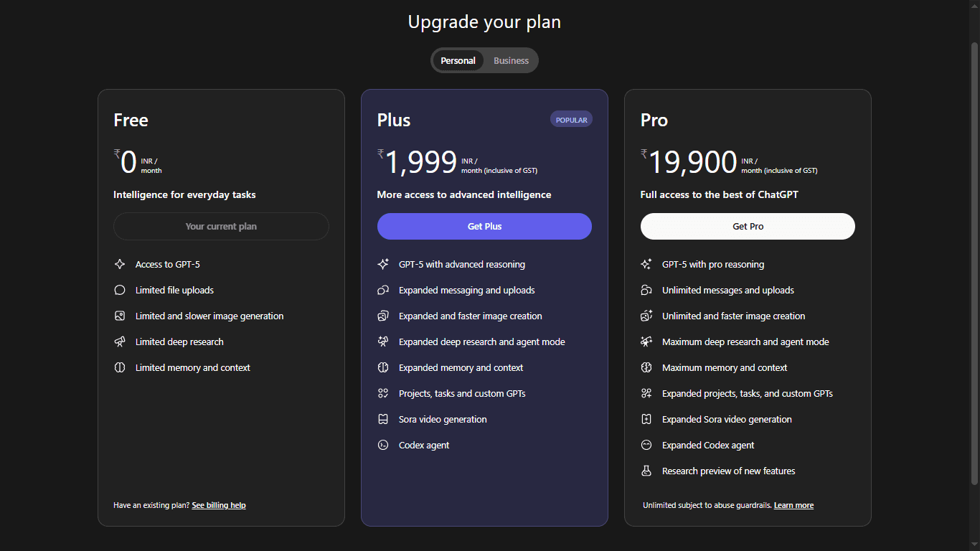The image size is (980, 551).
Task: Click the terminal icon next to Codex agent
Action: pyautogui.click(x=383, y=445)
